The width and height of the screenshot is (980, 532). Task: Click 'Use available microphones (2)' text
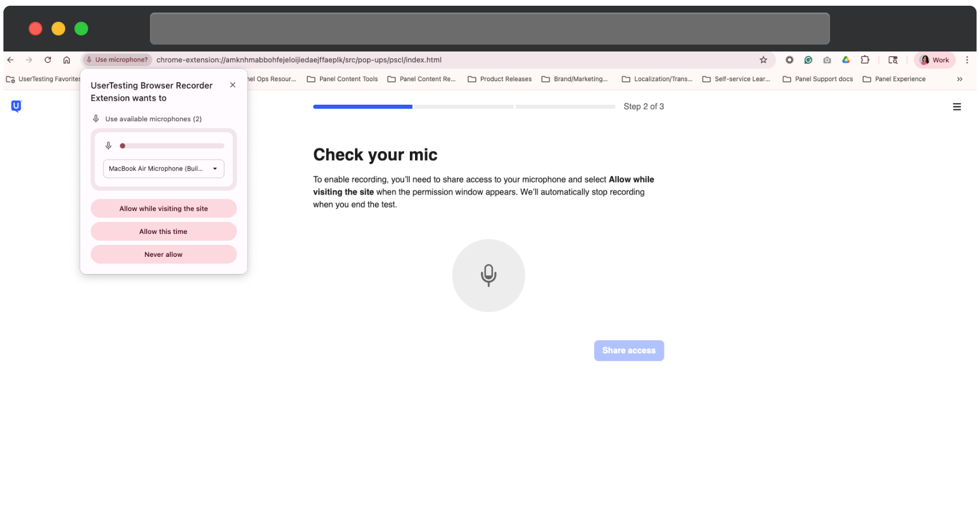153,119
